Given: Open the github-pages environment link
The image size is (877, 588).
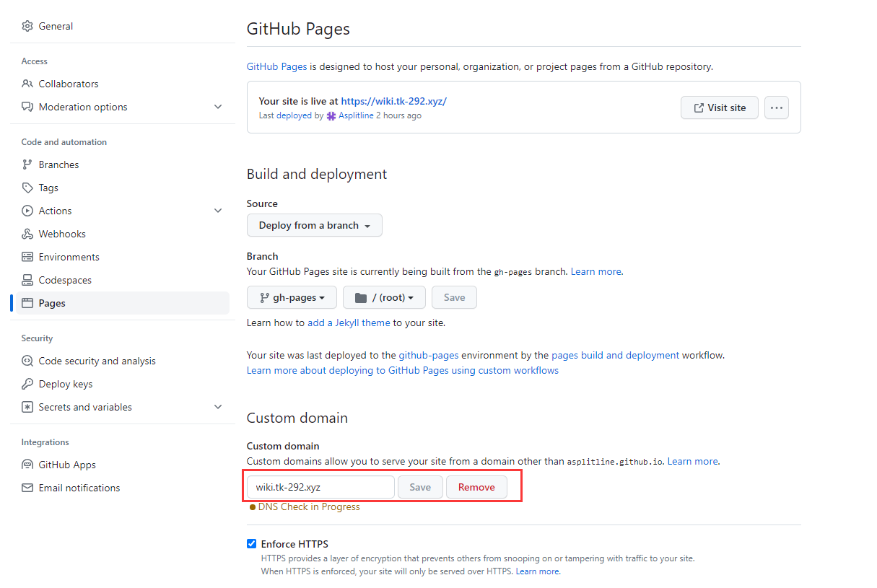Looking at the screenshot, I should [429, 355].
